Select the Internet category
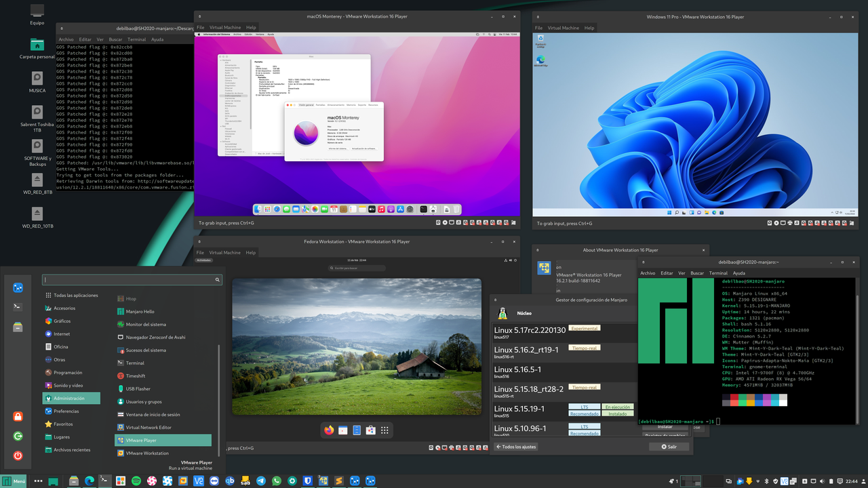This screenshot has height=488, width=868. point(71,334)
